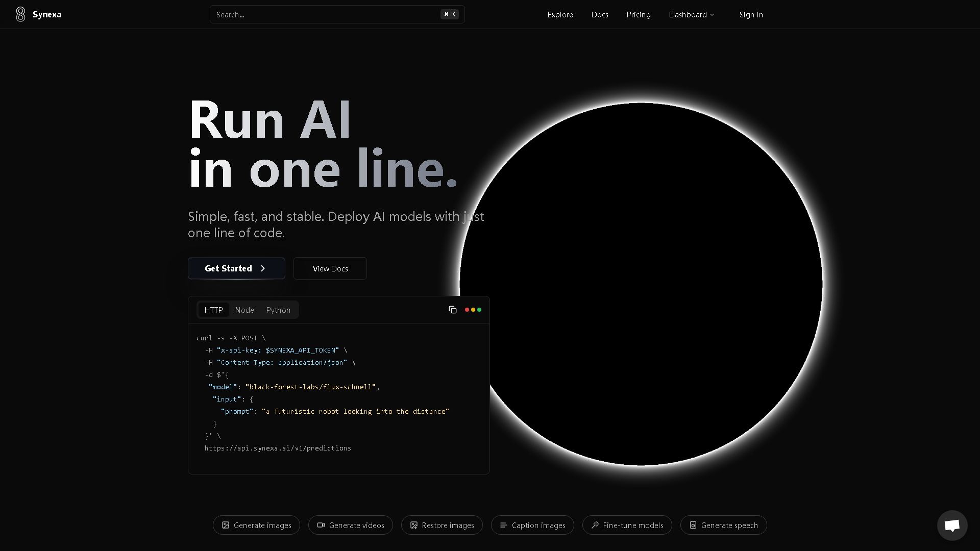The height and width of the screenshot is (551, 980).
Task: Open View Docs
Action: click(330, 268)
